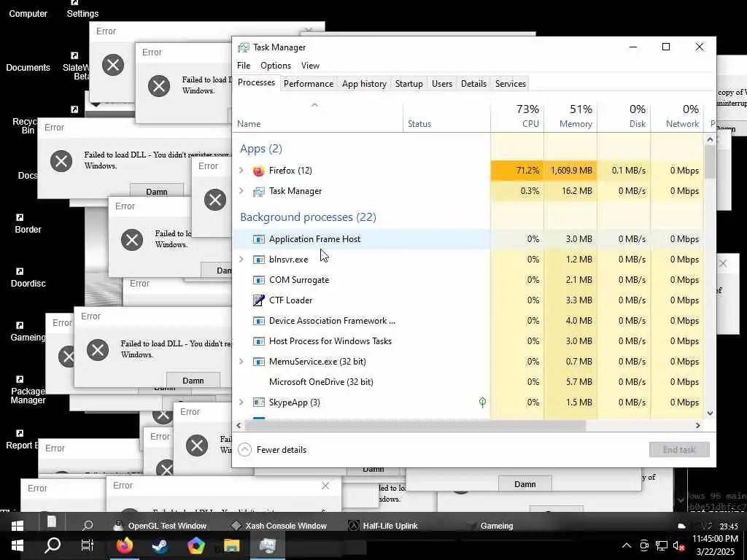Open the Half-Life Uplink taskbar window
Image resolution: width=747 pixels, height=560 pixels.
point(384,526)
